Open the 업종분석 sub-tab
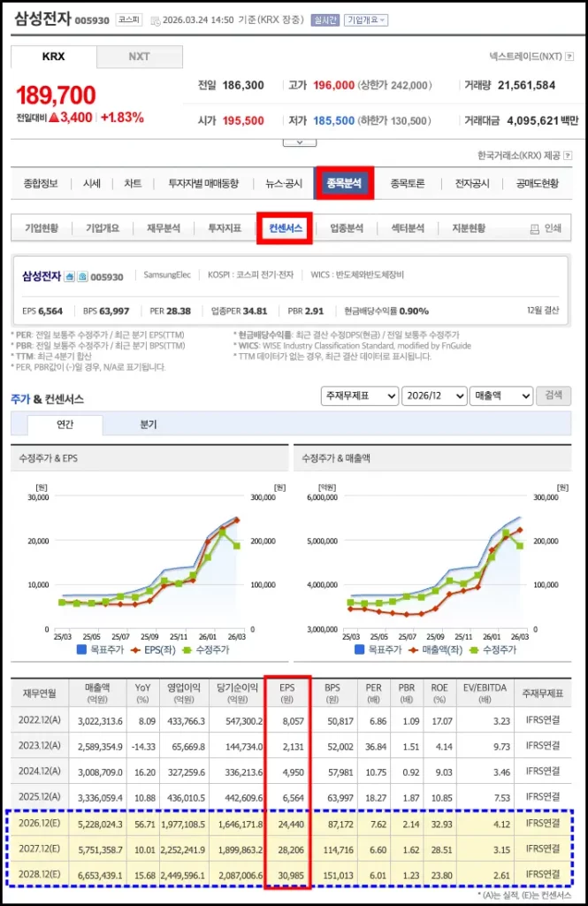588x906 pixels. click(x=347, y=228)
